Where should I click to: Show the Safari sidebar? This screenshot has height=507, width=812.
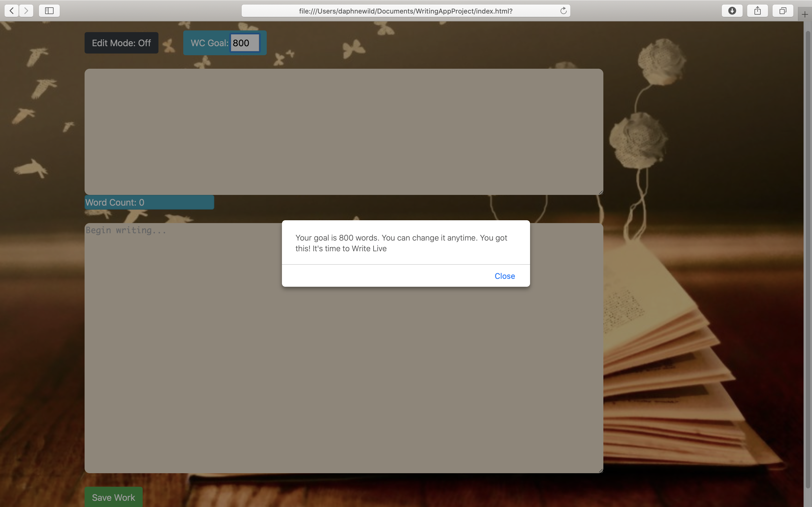tap(49, 11)
